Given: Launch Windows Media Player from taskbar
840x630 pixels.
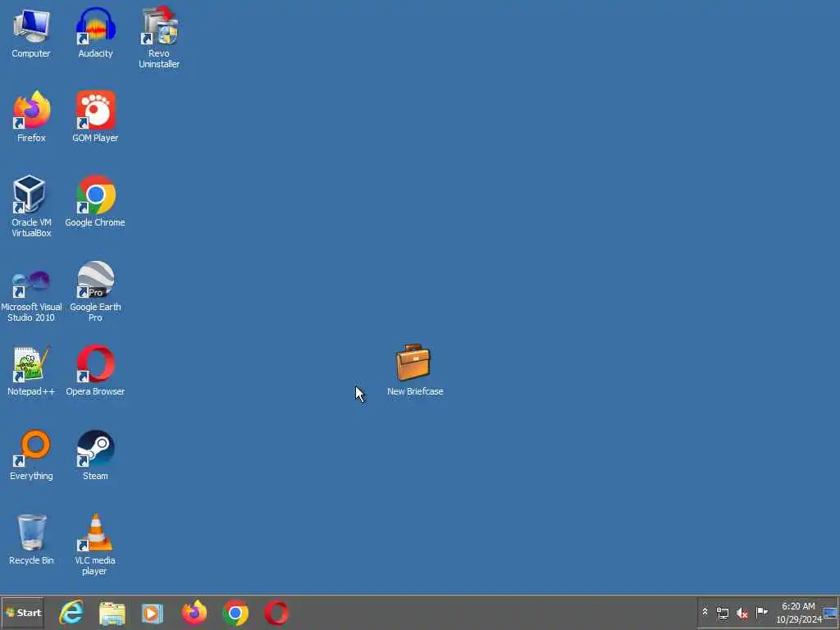Looking at the screenshot, I should [x=153, y=613].
